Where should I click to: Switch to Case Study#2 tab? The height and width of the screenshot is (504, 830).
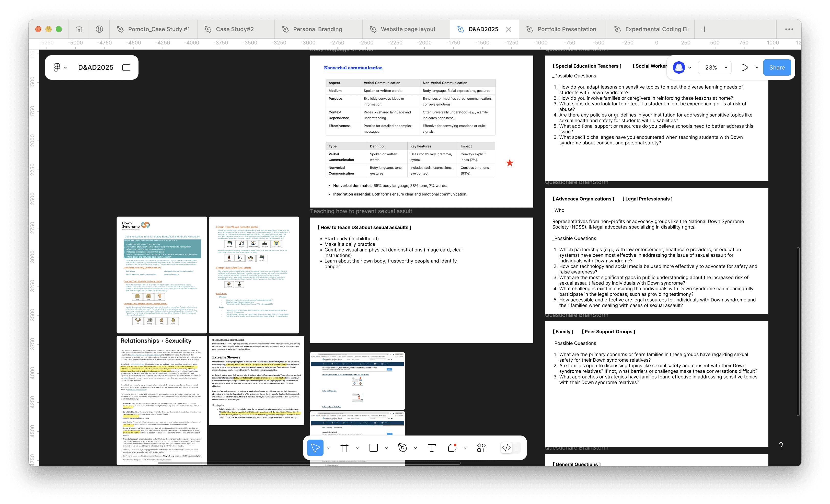(x=236, y=29)
